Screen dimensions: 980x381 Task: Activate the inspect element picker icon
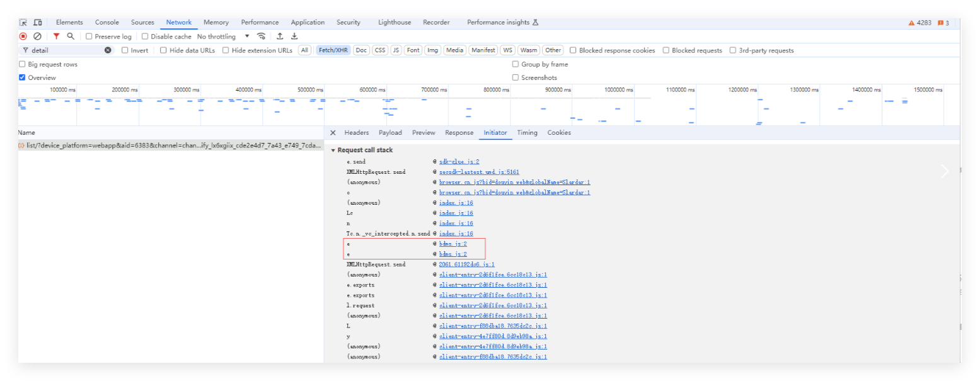[23, 23]
